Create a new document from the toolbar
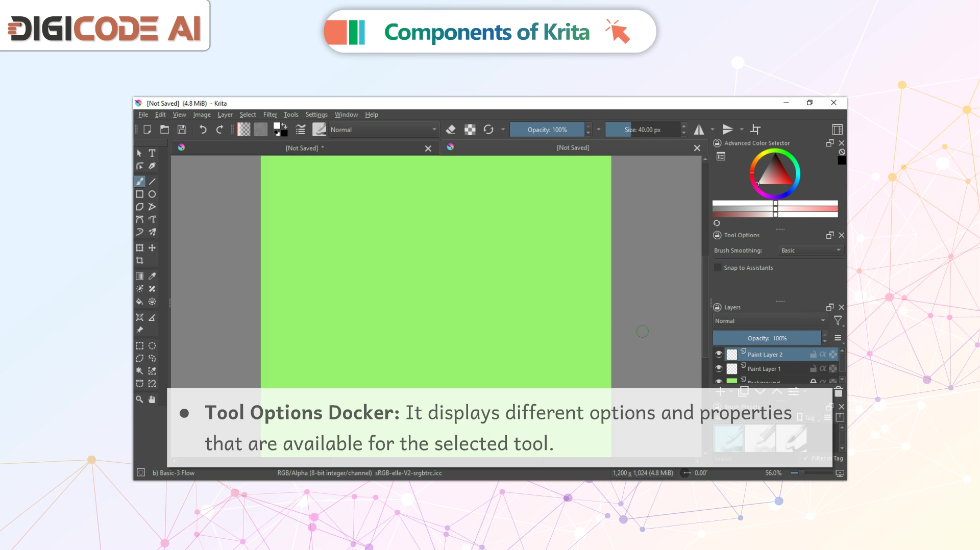The width and height of the screenshot is (980, 550). pyautogui.click(x=148, y=130)
